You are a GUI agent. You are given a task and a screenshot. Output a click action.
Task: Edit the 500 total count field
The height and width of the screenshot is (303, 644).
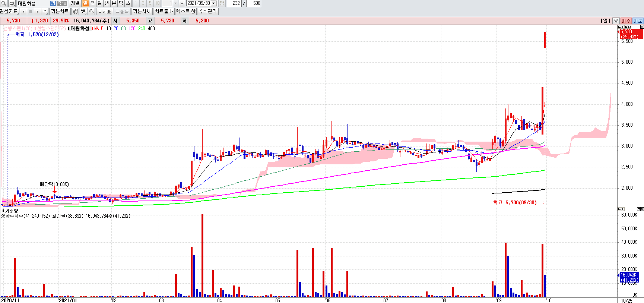point(254,3)
